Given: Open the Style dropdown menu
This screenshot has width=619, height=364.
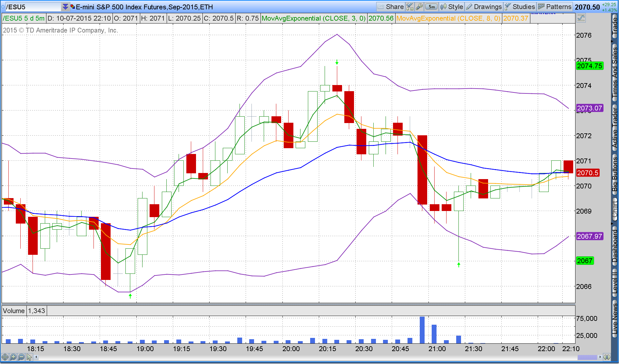Looking at the screenshot, I should (x=452, y=7).
